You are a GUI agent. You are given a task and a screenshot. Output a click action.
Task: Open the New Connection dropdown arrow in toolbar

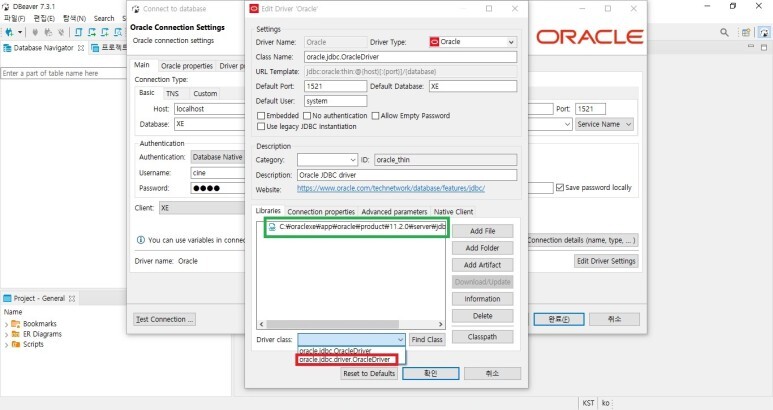[20, 32]
